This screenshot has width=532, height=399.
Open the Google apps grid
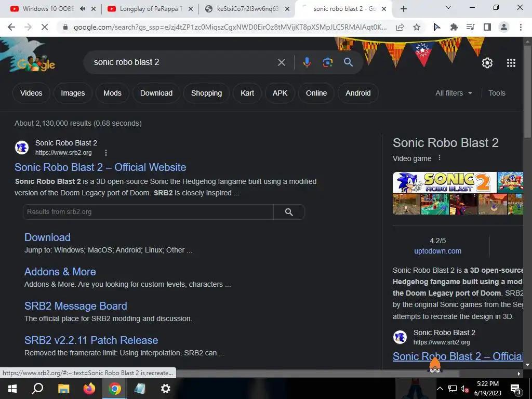point(511,63)
